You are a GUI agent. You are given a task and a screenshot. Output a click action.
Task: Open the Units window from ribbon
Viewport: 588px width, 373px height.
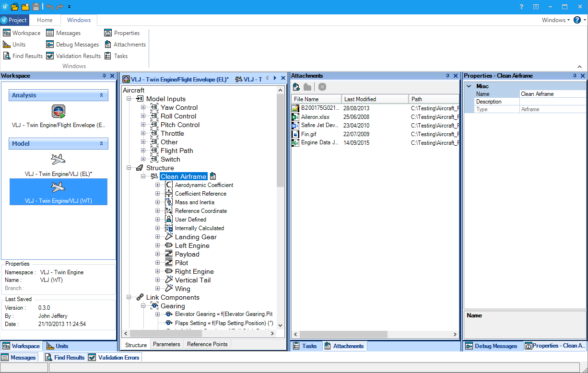click(14, 45)
